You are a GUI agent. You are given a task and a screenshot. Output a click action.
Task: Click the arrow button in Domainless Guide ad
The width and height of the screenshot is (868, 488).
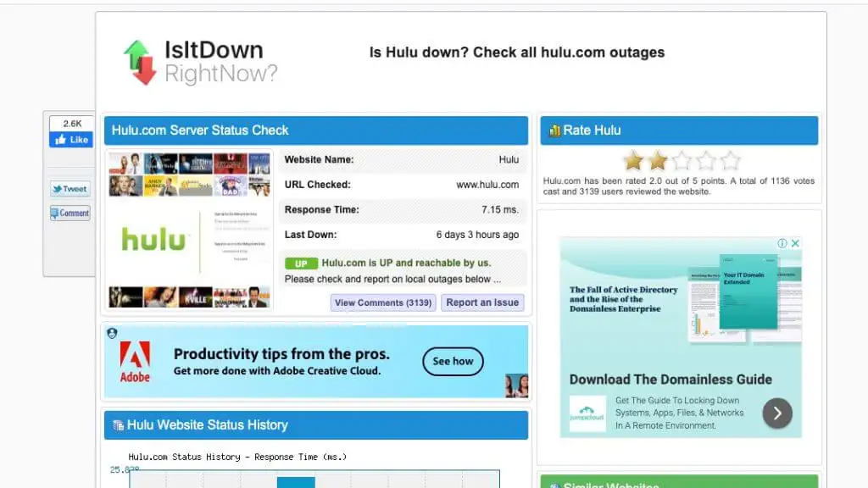pyautogui.click(x=777, y=413)
